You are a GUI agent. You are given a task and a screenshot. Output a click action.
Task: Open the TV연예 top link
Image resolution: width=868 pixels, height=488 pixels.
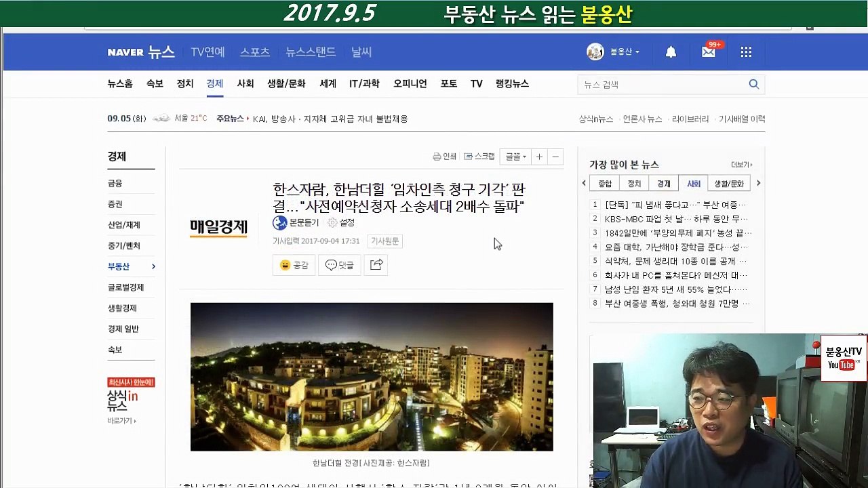(x=208, y=52)
